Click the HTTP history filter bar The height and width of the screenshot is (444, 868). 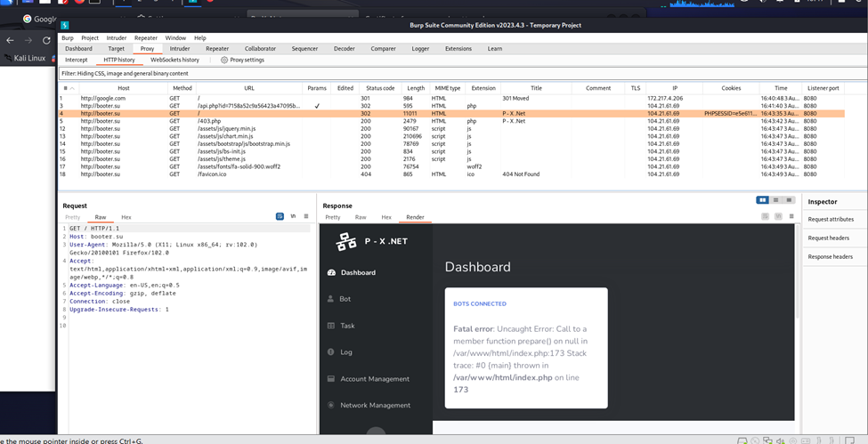pos(445,74)
